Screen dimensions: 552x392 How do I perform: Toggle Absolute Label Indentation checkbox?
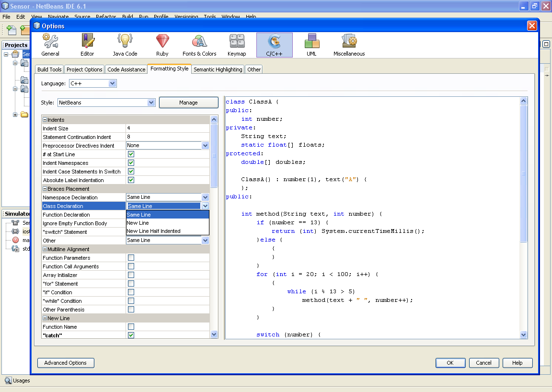coord(131,180)
